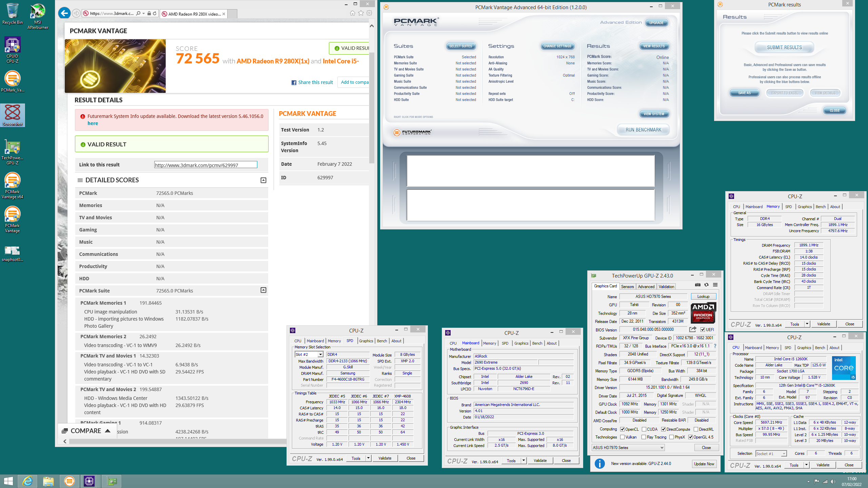Open PCMark Vantage x64 desktop icon
Viewport: 868px width, 488px height.
[13, 186]
